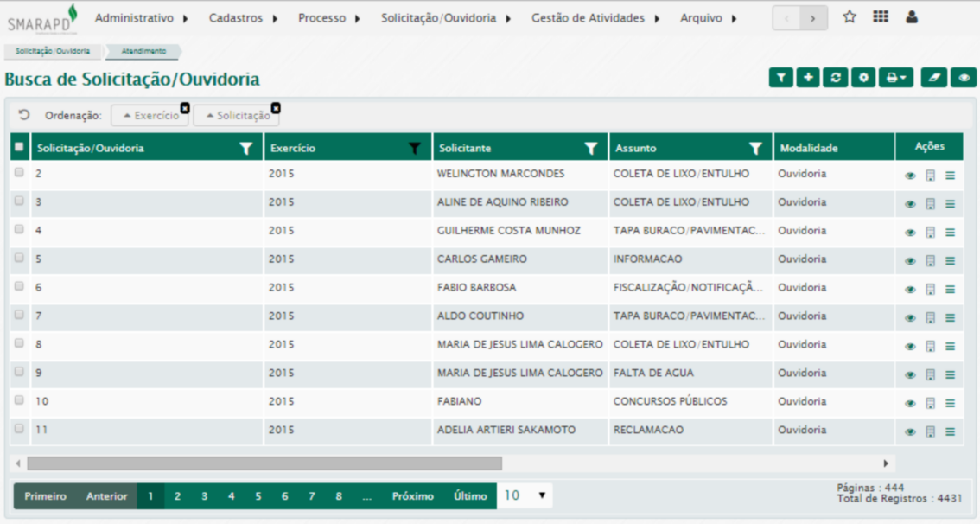980x524 pixels.
Task: Go to the Próximo page
Action: [412, 496]
